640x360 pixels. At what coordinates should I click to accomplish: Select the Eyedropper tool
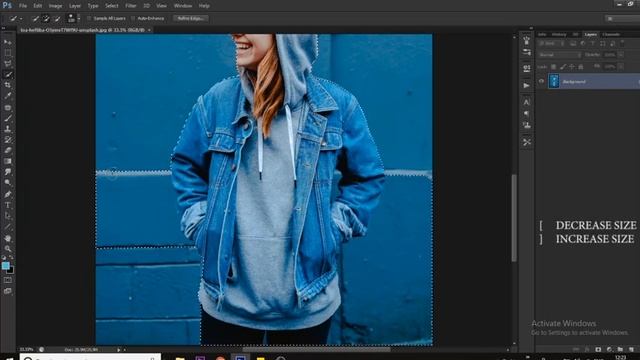[x=8, y=96]
